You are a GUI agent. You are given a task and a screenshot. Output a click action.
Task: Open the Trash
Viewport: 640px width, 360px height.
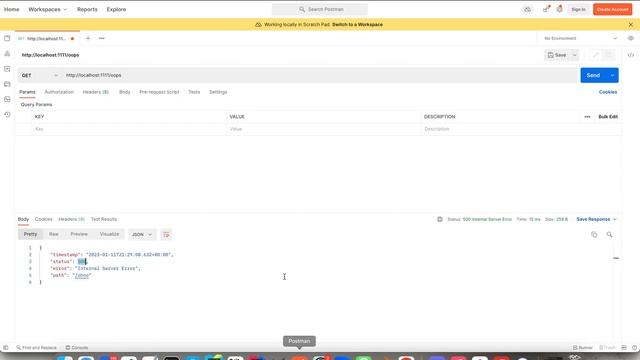pos(607,348)
